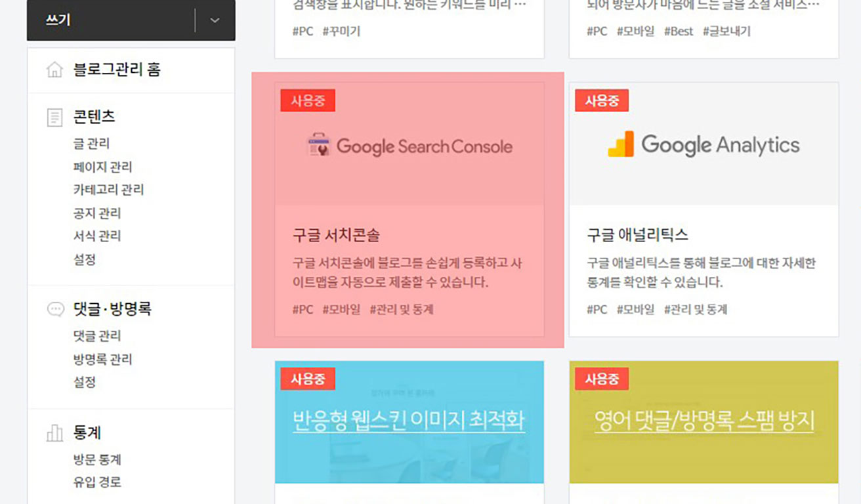This screenshot has width=861, height=504.
Task: Open 댓글 관리
Action: [97, 336]
